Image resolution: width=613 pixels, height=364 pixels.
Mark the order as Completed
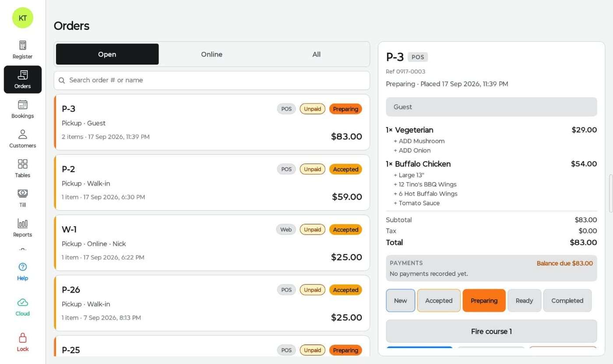[x=567, y=301]
